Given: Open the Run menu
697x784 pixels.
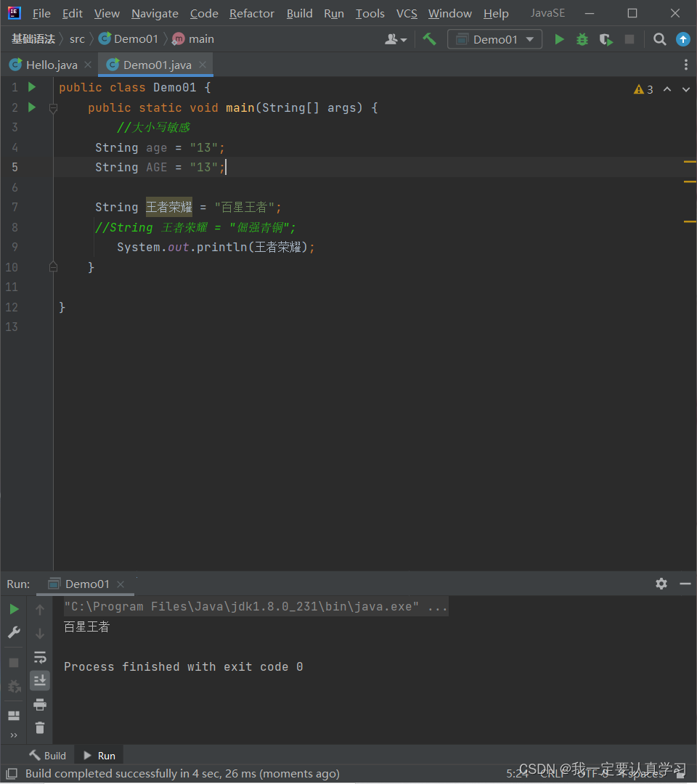Looking at the screenshot, I should coord(334,14).
